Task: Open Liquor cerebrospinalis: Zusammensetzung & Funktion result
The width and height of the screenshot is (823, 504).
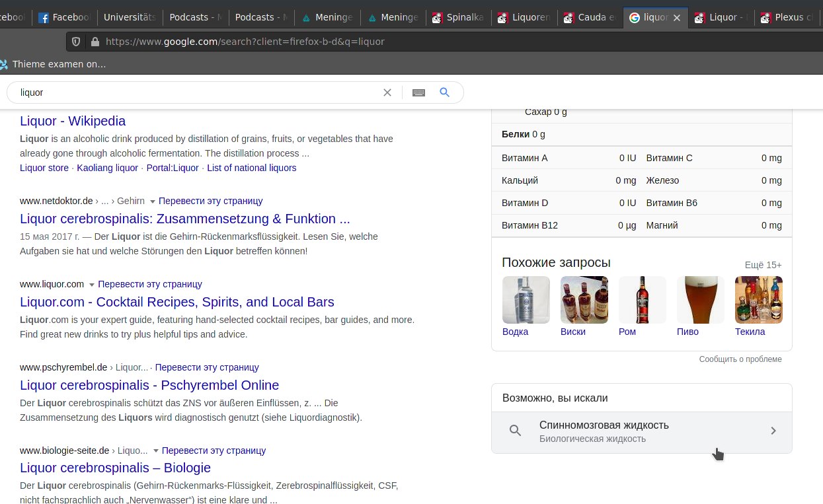Action: [x=185, y=219]
